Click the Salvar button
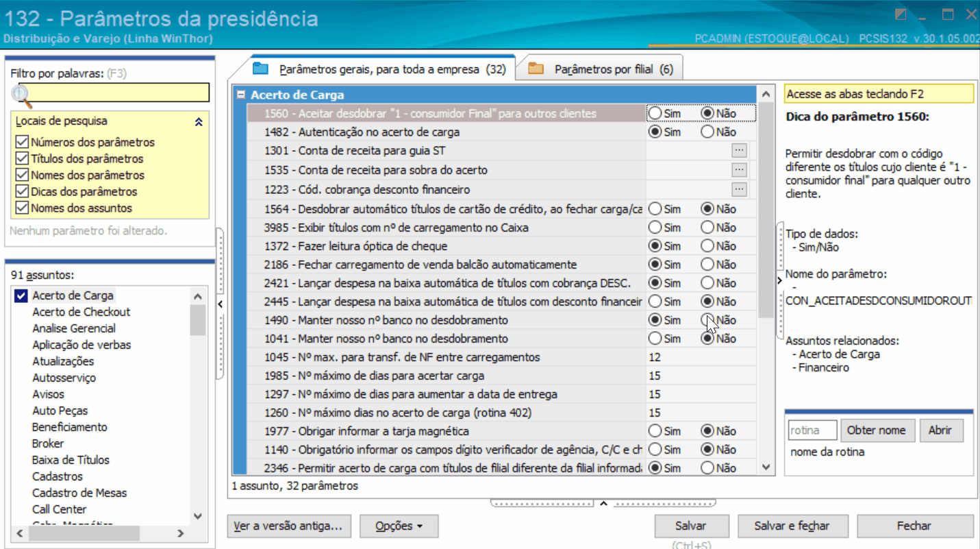980x549 pixels. [x=690, y=526]
